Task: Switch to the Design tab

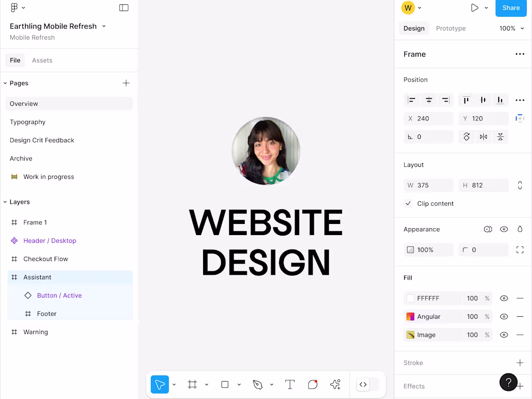Action: click(414, 29)
